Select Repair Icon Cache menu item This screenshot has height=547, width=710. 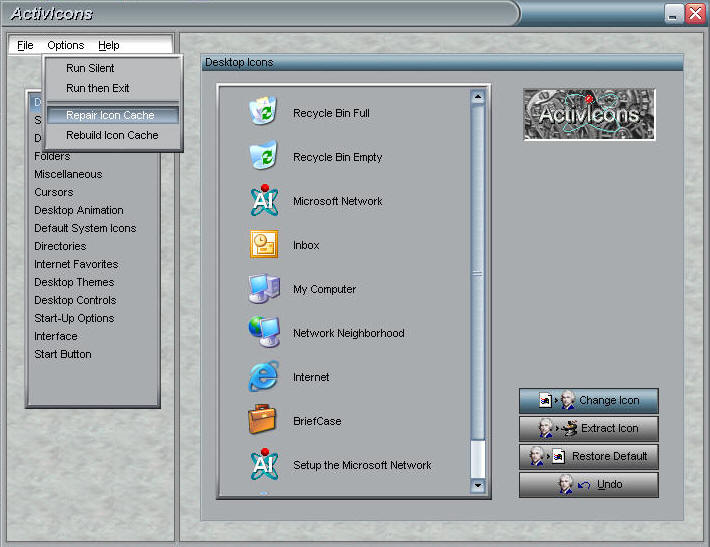coord(113,115)
